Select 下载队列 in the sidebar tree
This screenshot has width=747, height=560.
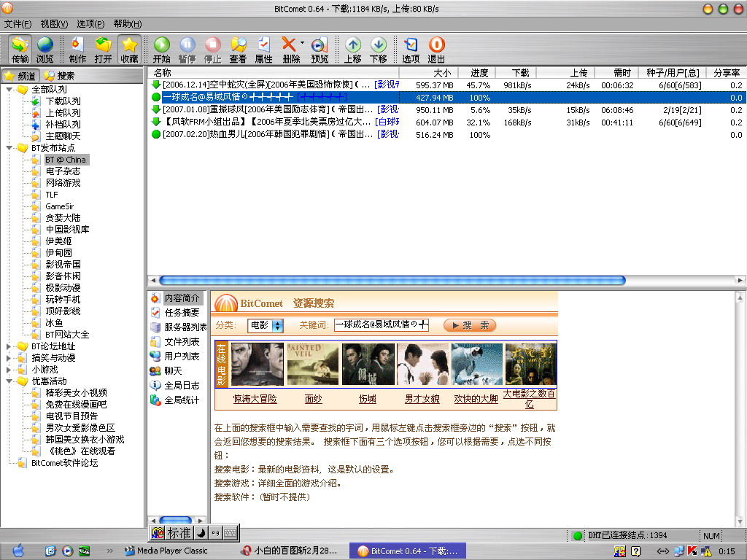click(x=63, y=101)
